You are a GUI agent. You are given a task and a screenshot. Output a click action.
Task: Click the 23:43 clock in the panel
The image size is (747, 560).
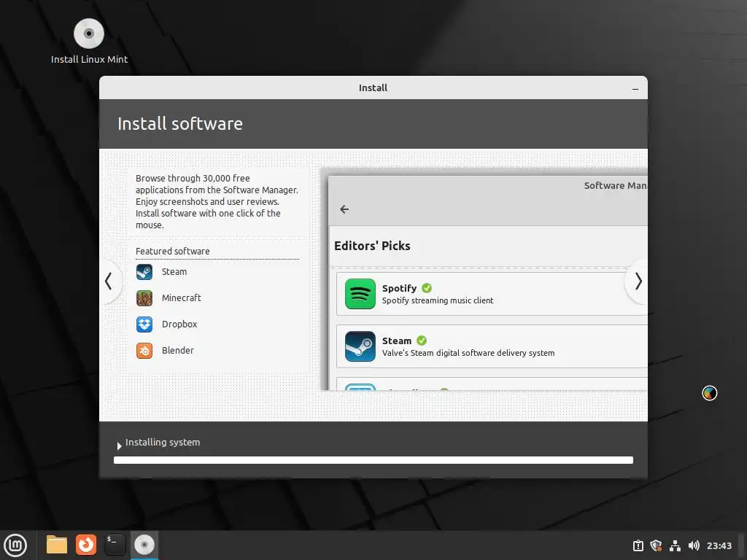[719, 545]
